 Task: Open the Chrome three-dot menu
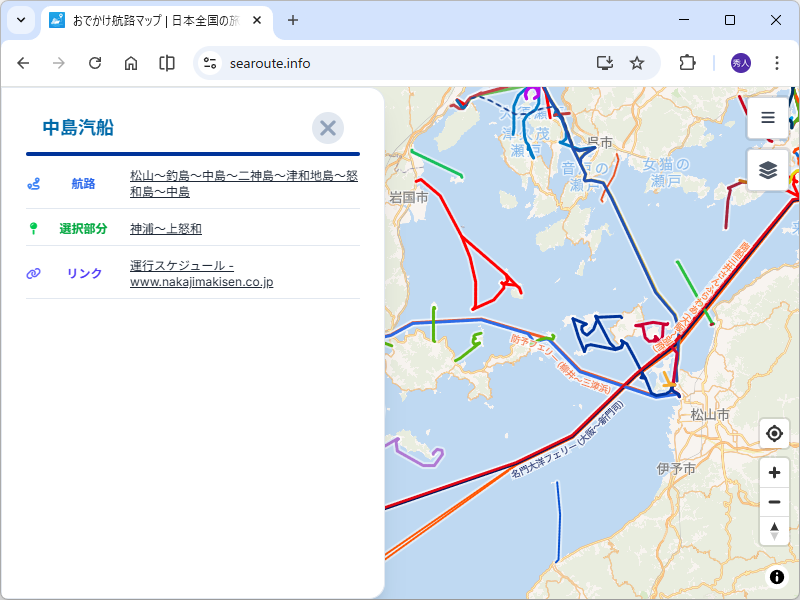(777, 62)
